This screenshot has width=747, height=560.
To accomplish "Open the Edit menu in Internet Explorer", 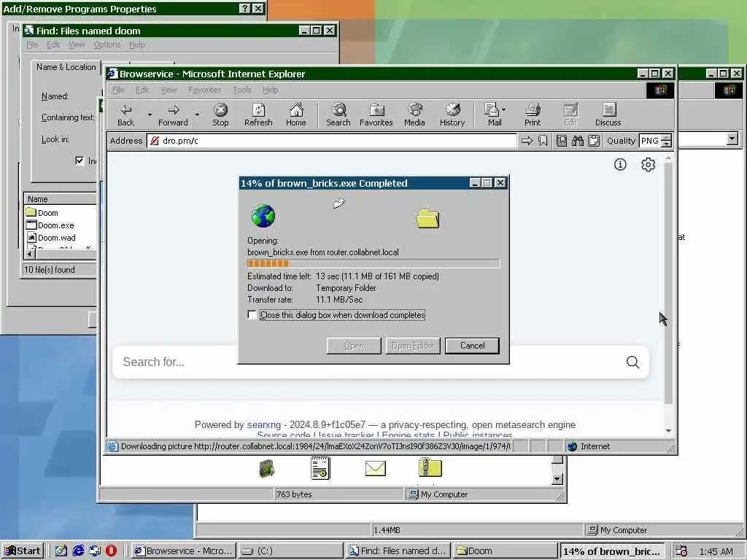I will pyautogui.click(x=142, y=90).
